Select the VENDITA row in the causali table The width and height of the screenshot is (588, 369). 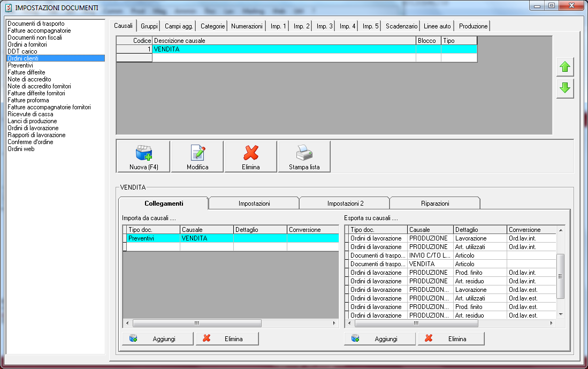pyautogui.click(x=296, y=49)
